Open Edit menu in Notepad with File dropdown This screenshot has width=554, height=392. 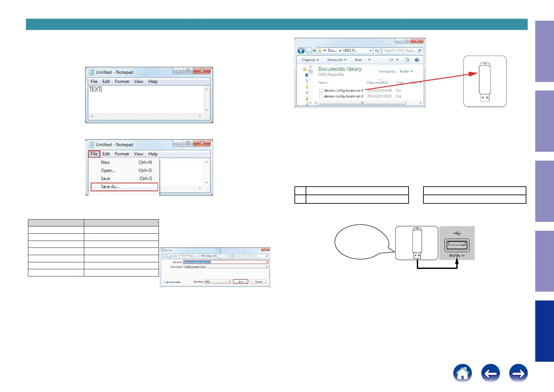pos(106,154)
